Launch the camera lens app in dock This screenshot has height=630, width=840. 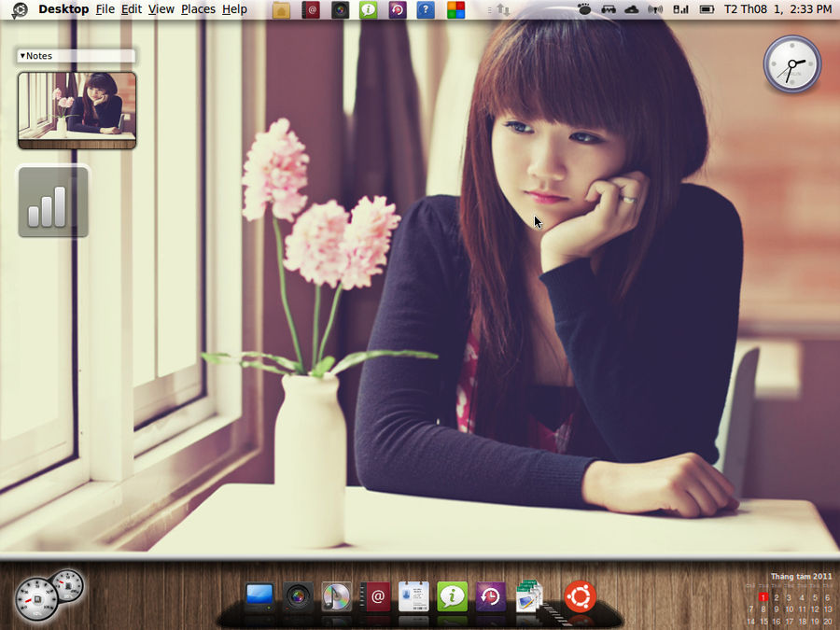point(298,596)
